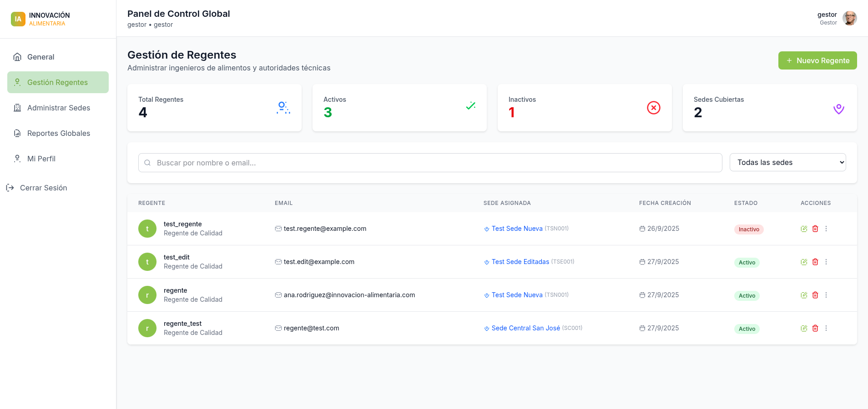Click the delete trash icon for test_edit

click(x=815, y=262)
